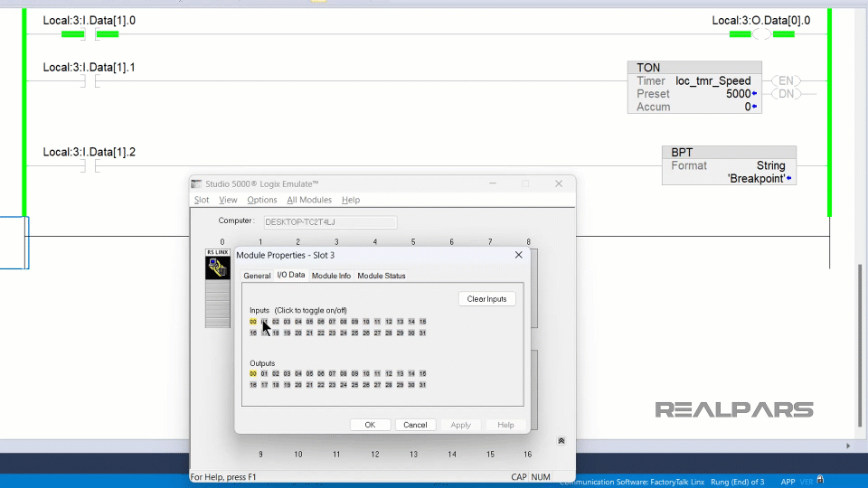Click the VER indicator in status bar
Viewport: 868px width, 488px height.
[x=807, y=482]
